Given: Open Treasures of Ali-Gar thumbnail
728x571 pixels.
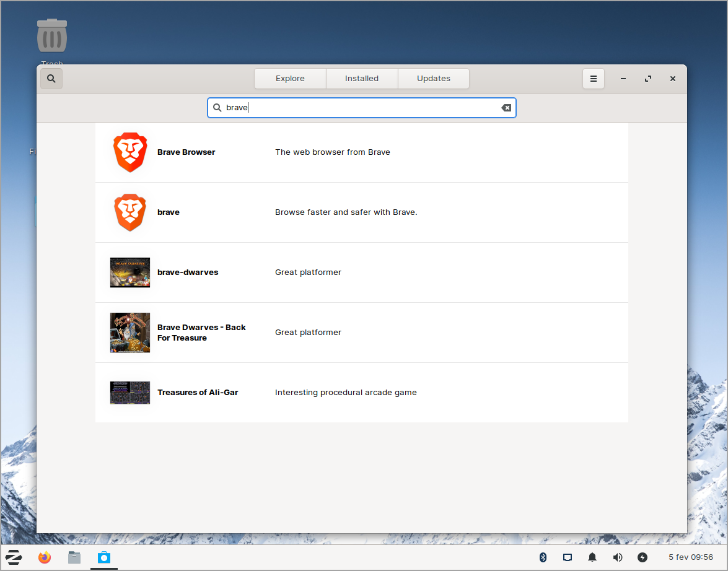Looking at the screenshot, I should click(130, 393).
